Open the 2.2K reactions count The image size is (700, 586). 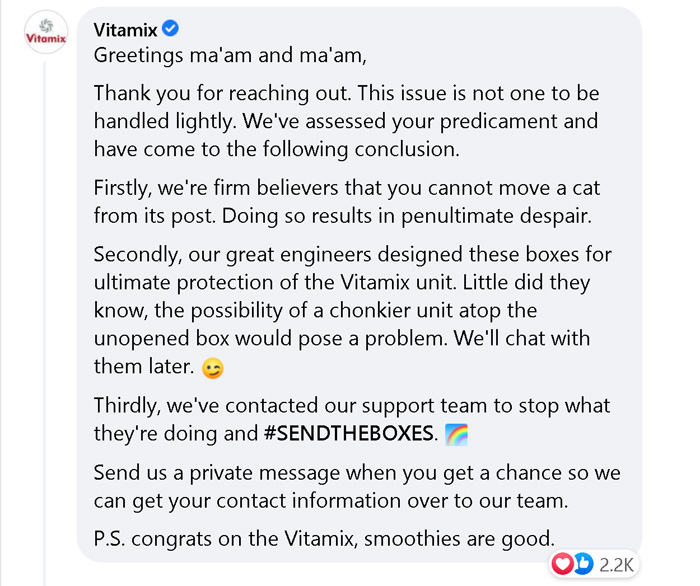click(x=616, y=564)
